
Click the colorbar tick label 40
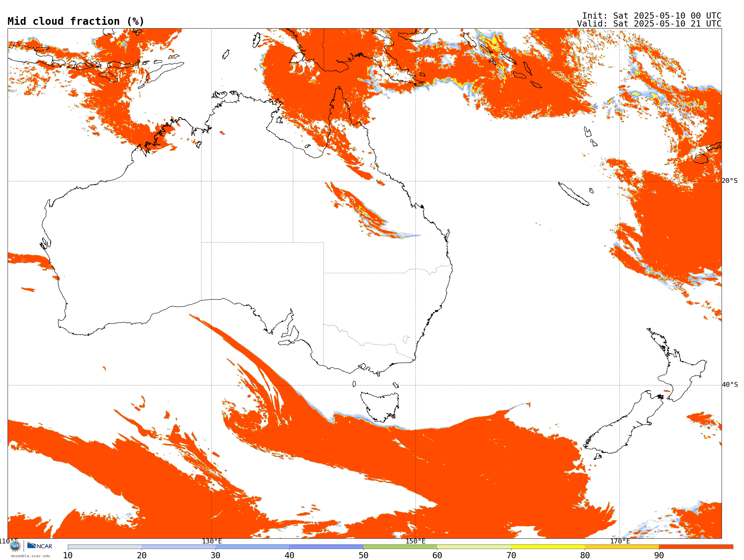click(289, 555)
